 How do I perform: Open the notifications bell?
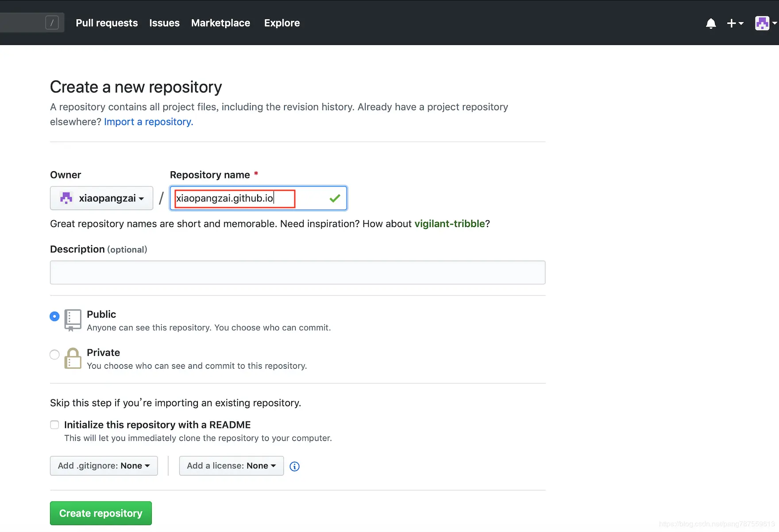pyautogui.click(x=711, y=23)
